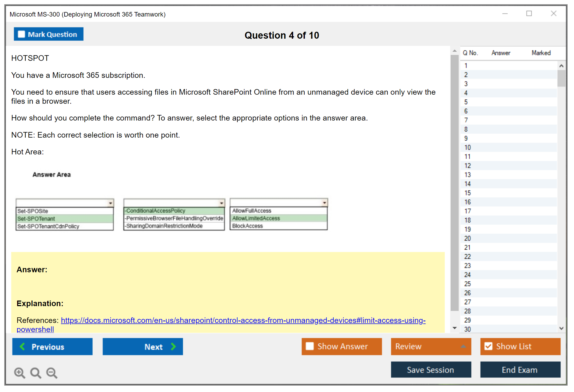Click the question pane scroll-down arrow
The width and height of the screenshot is (574, 392).
coord(454,328)
